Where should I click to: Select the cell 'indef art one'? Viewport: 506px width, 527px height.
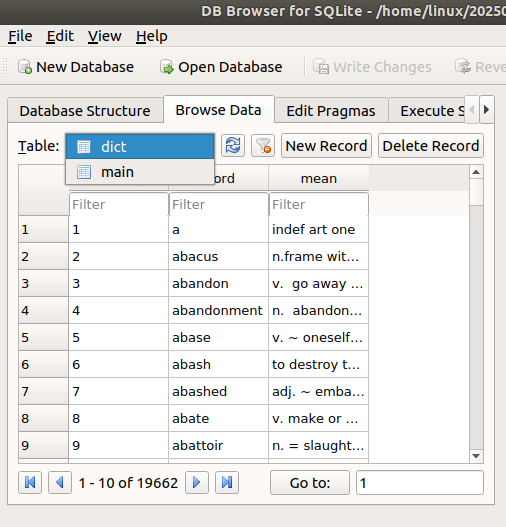click(319, 229)
